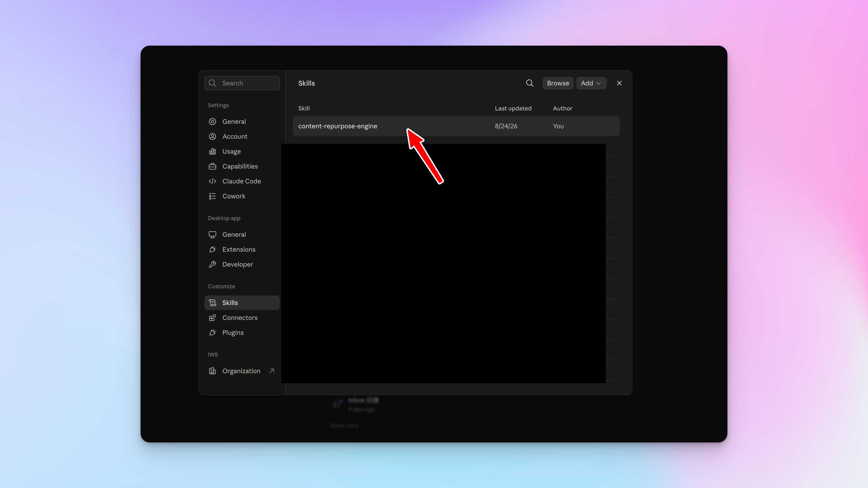This screenshot has height=488, width=868.
Task: Click the Cowork checklist icon
Action: pyautogui.click(x=212, y=196)
